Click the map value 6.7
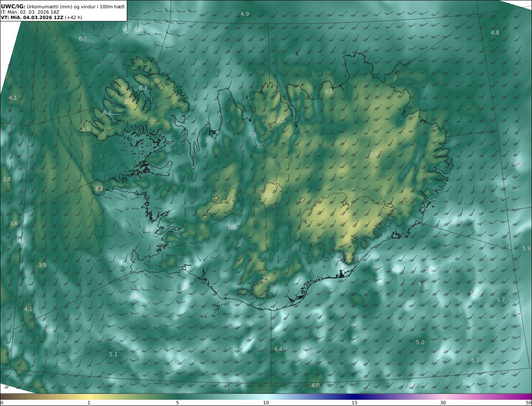The height and width of the screenshot is (406, 532). (83, 39)
